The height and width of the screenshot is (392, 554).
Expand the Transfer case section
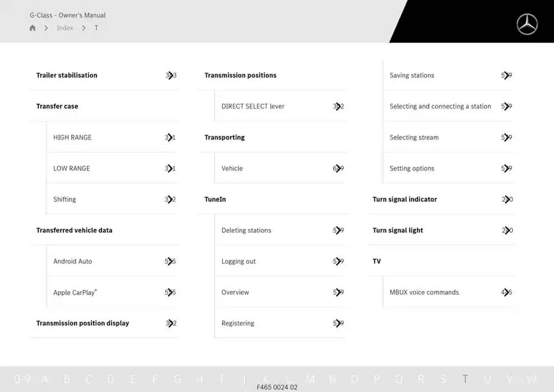(57, 106)
